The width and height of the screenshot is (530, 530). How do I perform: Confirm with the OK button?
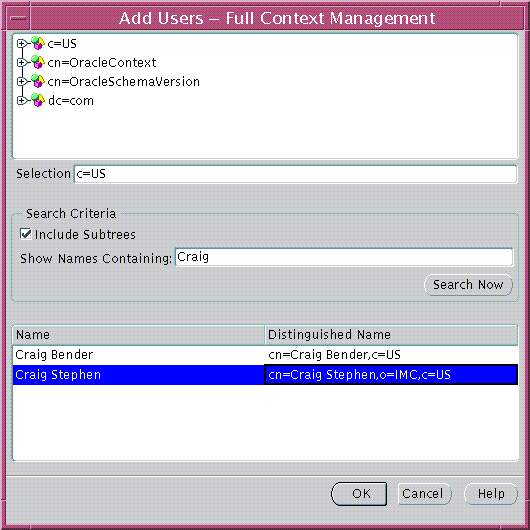[x=359, y=493]
